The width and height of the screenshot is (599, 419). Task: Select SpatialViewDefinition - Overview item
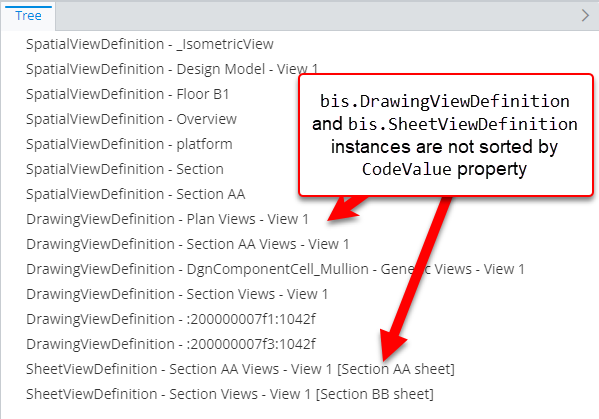click(131, 119)
